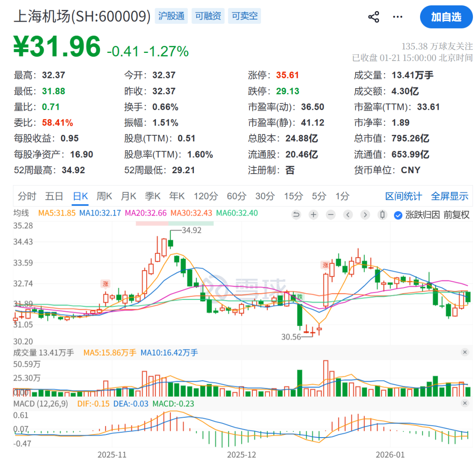Open 区间统计 statistics
This screenshot has width=476, height=461.
tap(404, 196)
